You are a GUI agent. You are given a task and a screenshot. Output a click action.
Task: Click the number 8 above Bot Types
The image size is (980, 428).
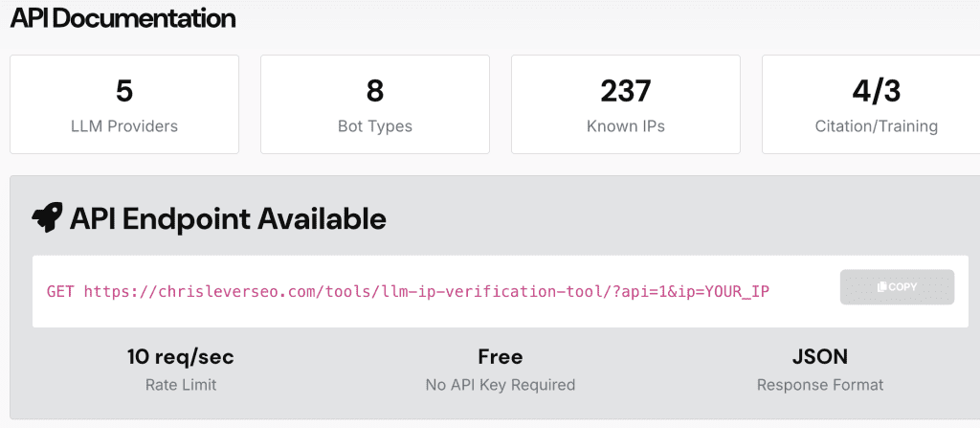click(x=375, y=91)
